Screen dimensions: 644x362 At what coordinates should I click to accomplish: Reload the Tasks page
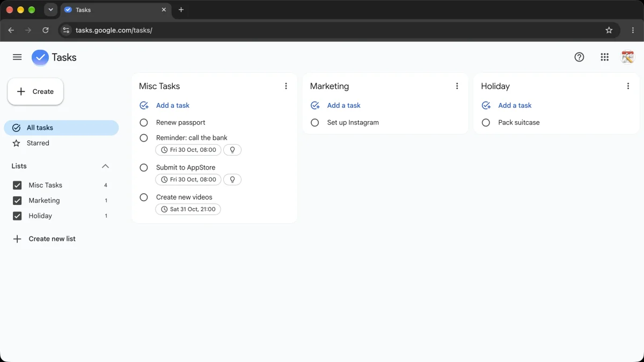coord(46,30)
